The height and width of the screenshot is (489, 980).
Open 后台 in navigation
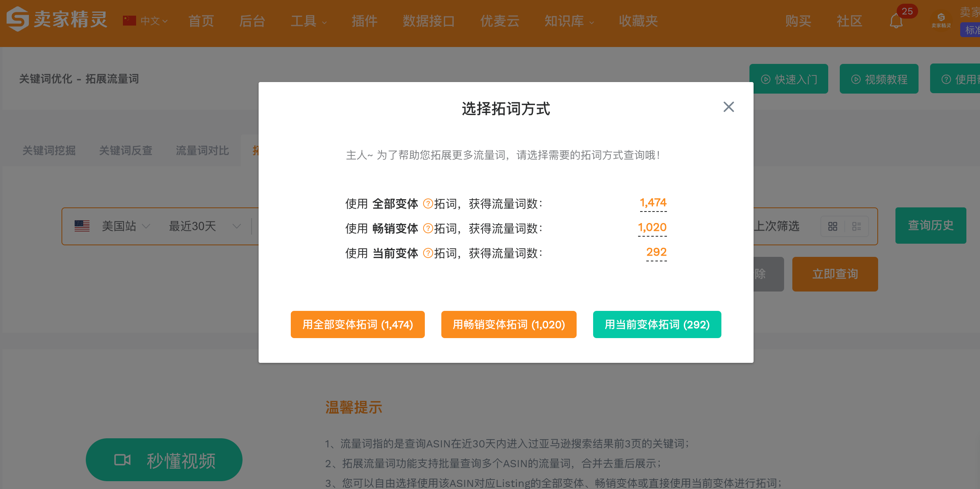click(x=252, y=21)
